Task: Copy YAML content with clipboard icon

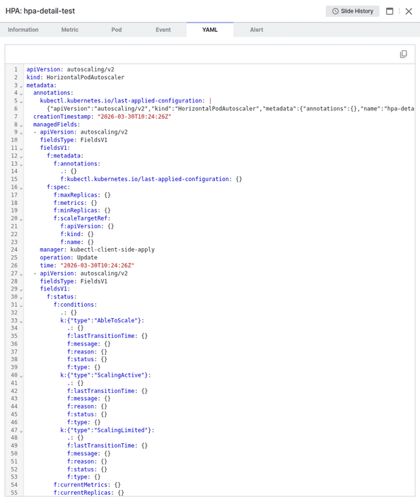Action: pyautogui.click(x=403, y=54)
